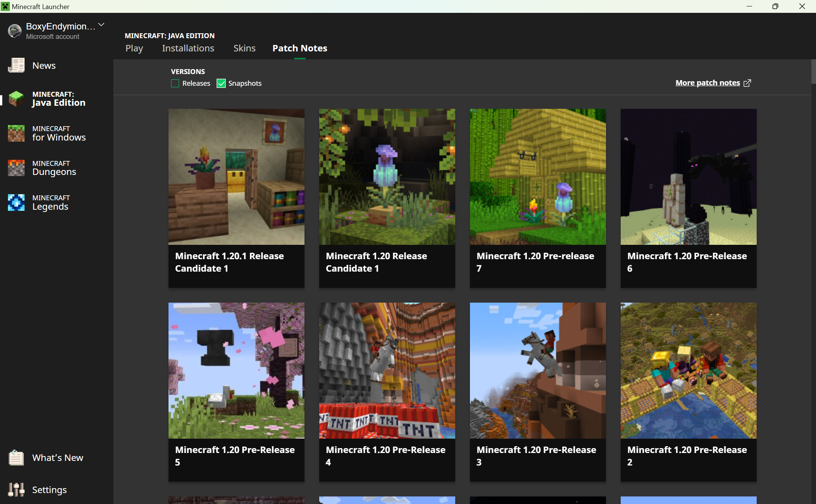Click the 1.20 Pre-Release 4 TNT thumbnail
The image size is (816, 504).
(387, 370)
